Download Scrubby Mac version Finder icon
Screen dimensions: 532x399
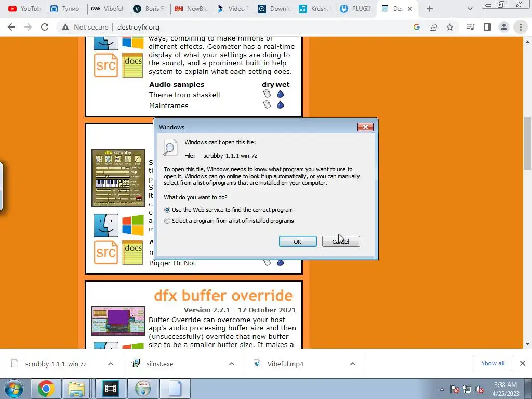point(106,225)
